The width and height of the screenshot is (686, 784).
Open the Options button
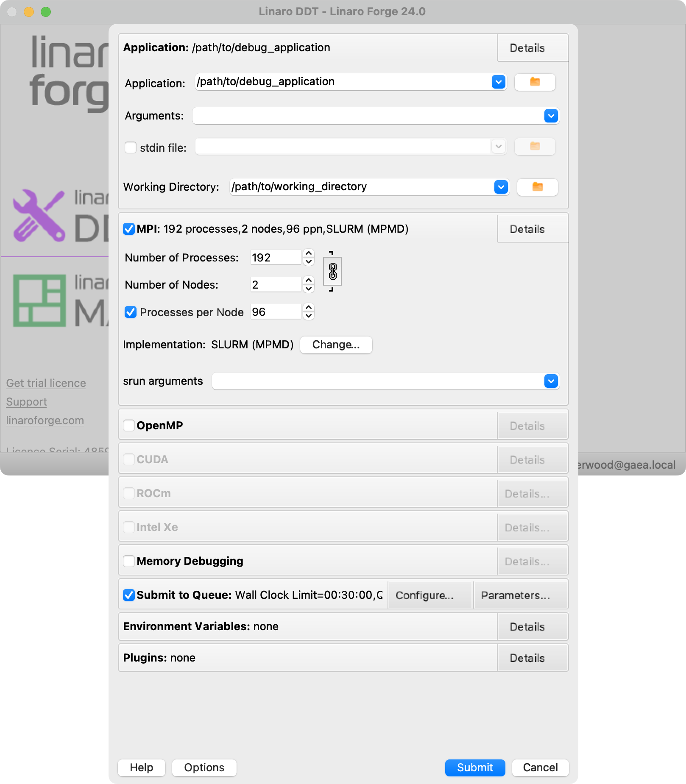(204, 767)
